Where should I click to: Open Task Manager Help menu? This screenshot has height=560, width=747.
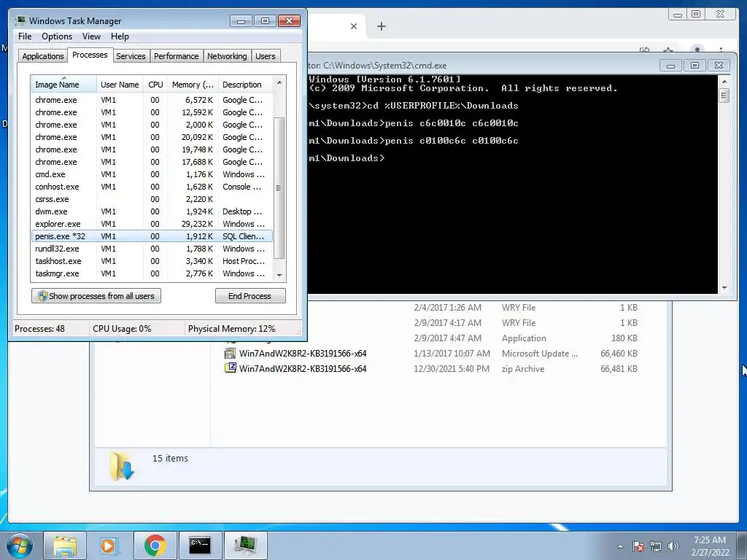coord(120,36)
